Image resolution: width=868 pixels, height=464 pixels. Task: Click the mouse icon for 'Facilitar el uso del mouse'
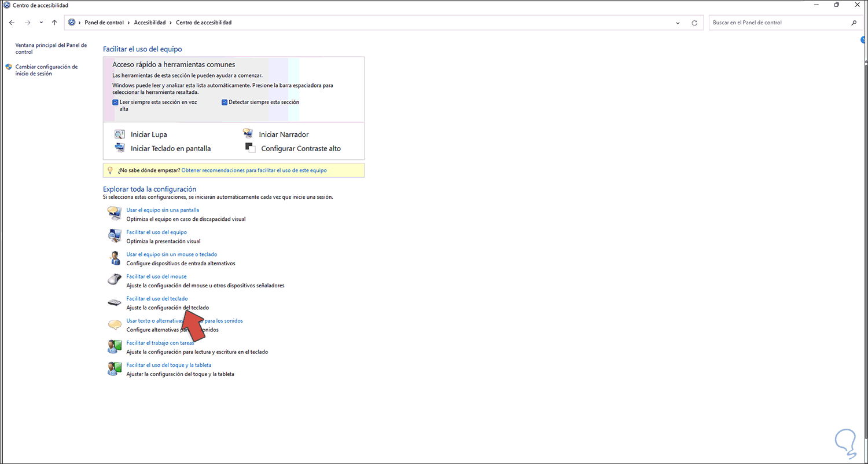(x=114, y=280)
